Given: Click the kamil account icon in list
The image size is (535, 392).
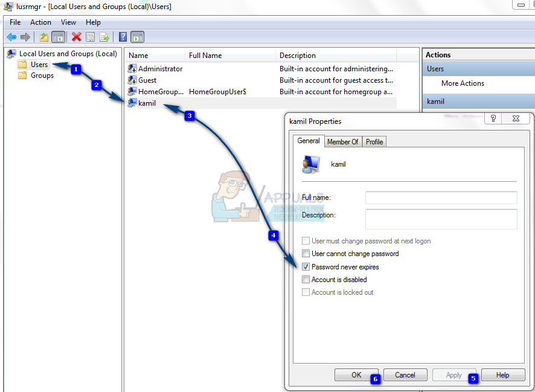Looking at the screenshot, I should click(132, 103).
